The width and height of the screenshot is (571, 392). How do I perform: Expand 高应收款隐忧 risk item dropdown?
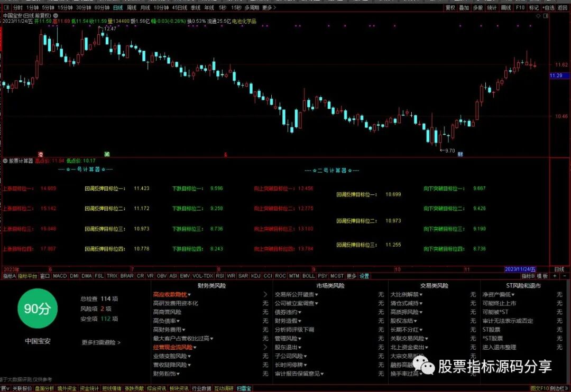point(189,295)
